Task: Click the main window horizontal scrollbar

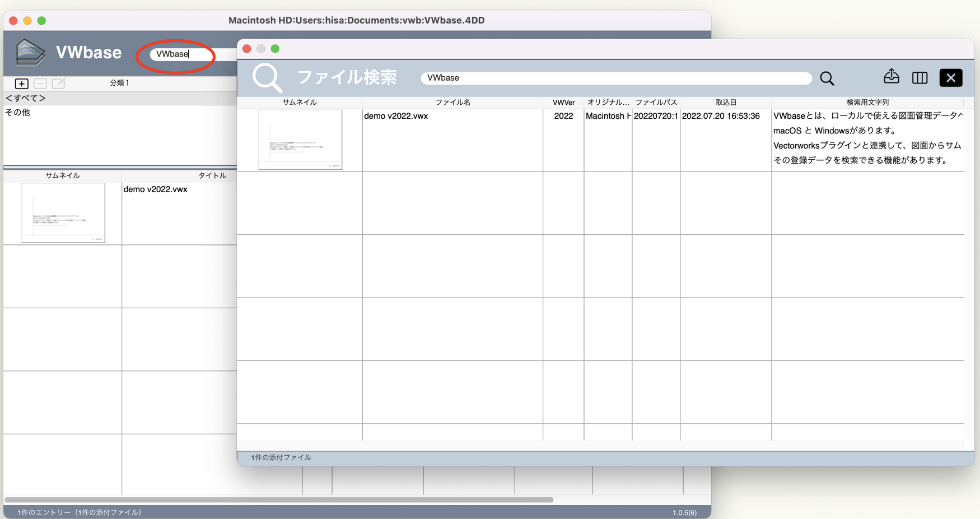Action: (x=279, y=499)
